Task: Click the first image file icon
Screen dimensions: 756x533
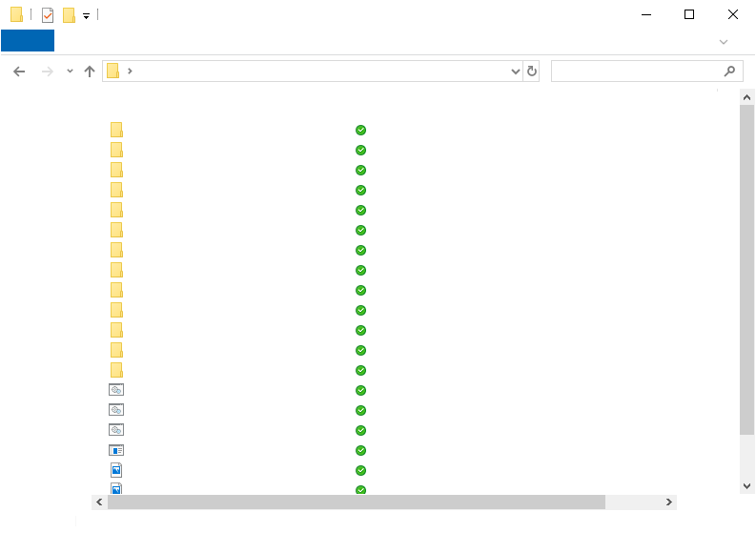Action: (x=116, y=470)
